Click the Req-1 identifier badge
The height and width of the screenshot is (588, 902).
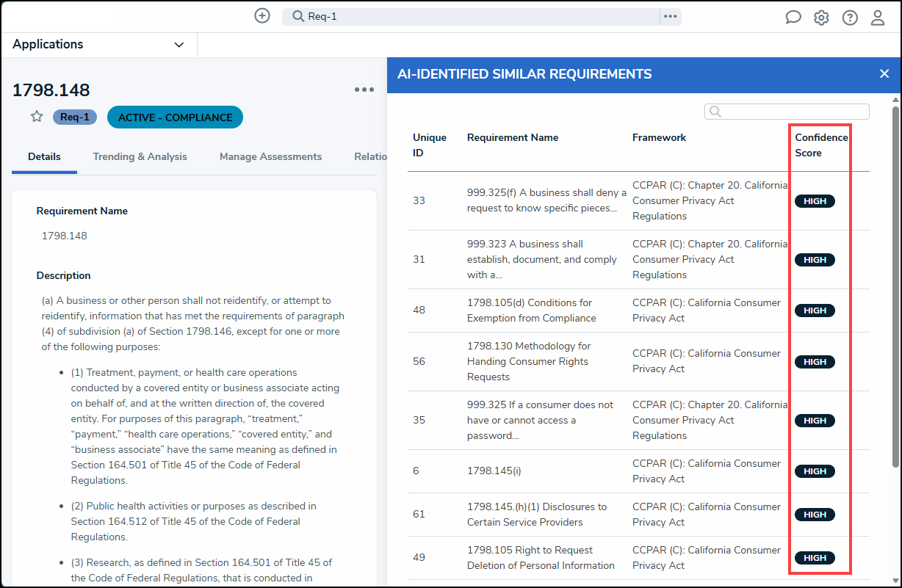click(75, 117)
